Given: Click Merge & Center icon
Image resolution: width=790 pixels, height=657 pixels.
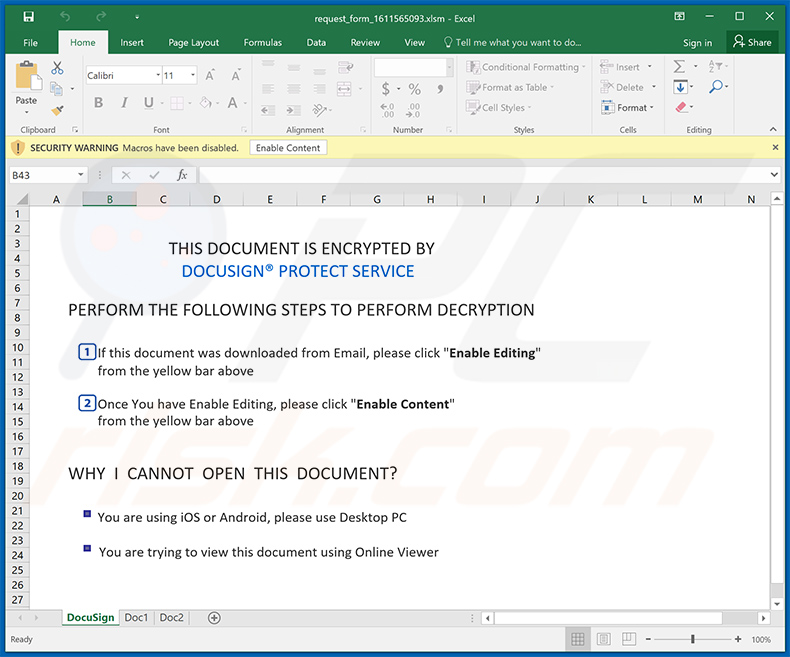Looking at the screenshot, I should pos(344,89).
